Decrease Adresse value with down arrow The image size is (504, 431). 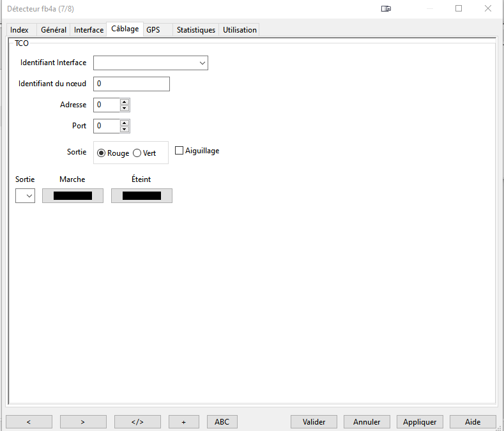point(125,109)
